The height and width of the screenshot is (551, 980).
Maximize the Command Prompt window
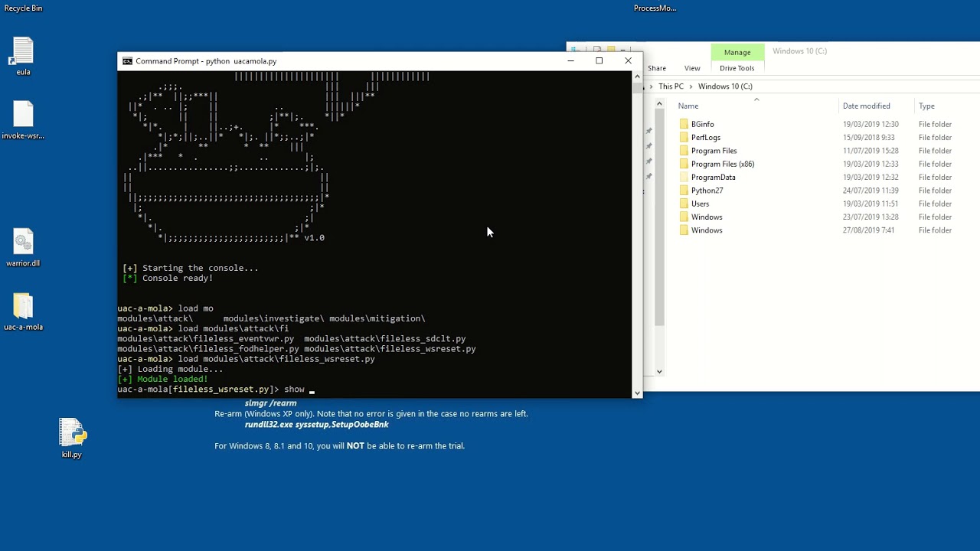599,60
